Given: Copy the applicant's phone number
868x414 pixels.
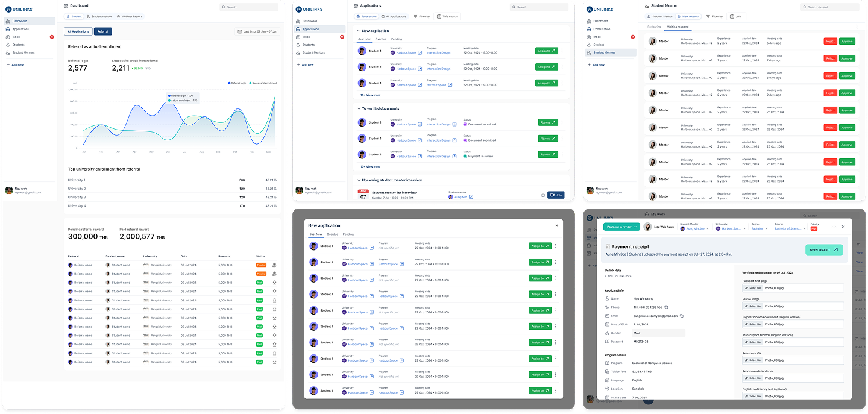Looking at the screenshot, I should (x=666, y=307).
